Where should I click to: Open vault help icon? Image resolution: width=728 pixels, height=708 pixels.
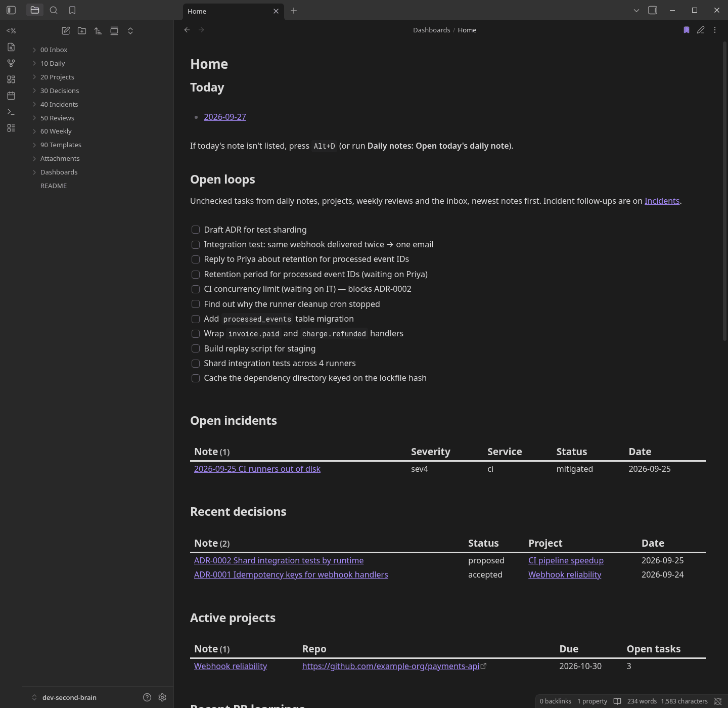coord(147,697)
